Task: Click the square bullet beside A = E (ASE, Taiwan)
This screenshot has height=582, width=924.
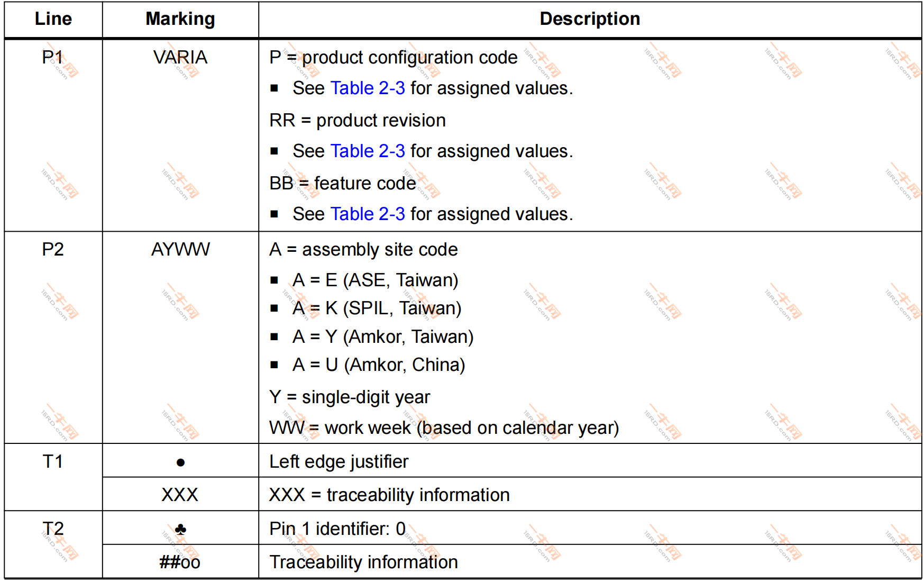Action: click(x=274, y=280)
